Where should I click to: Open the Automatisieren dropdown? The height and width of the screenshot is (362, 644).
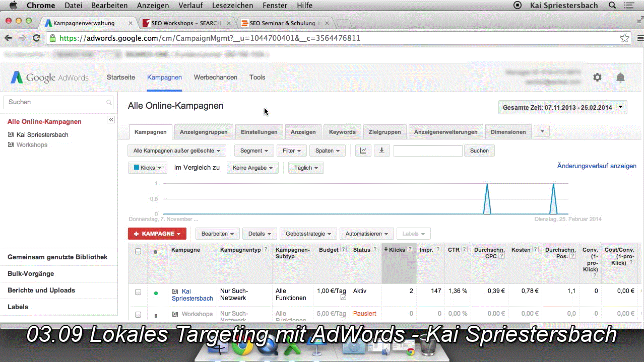pyautogui.click(x=367, y=234)
